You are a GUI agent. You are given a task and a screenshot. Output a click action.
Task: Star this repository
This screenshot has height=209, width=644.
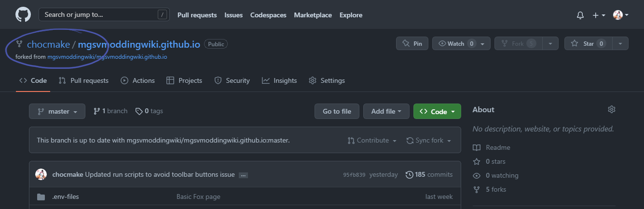[x=588, y=43]
